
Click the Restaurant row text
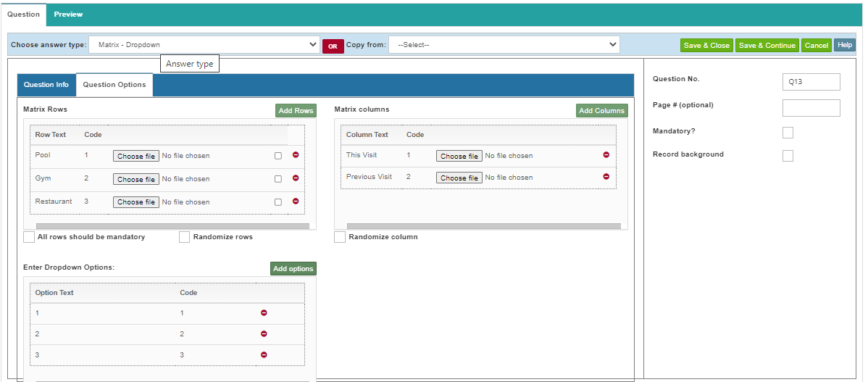54,201
